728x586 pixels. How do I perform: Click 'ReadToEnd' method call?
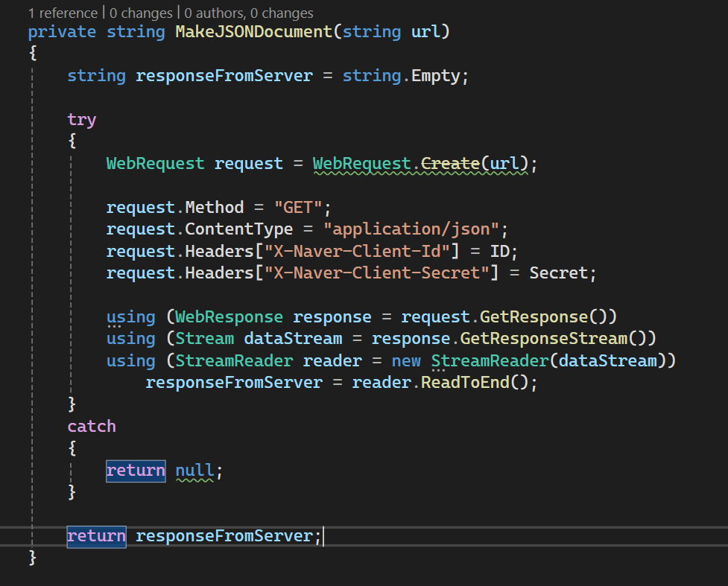[465, 382]
